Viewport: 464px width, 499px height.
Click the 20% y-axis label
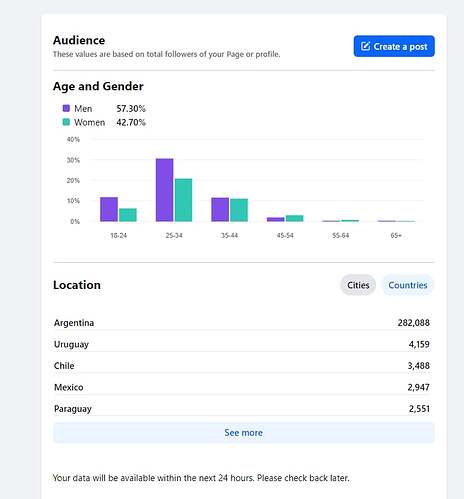click(73, 180)
